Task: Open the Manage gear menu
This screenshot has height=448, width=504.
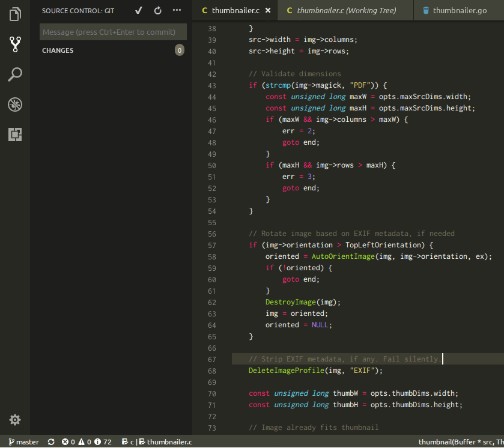Action: (15, 420)
